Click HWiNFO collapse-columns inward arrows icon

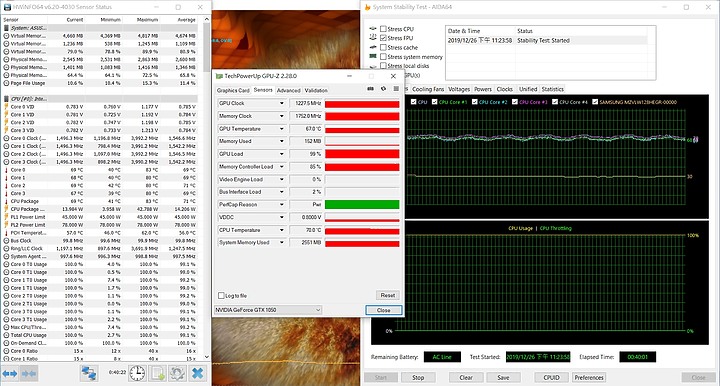point(28,374)
